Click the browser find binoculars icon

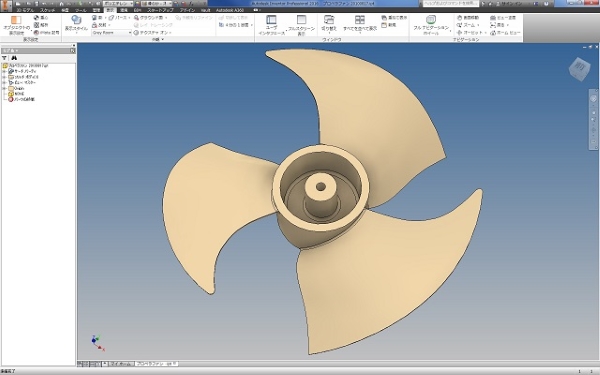[x=14, y=58]
